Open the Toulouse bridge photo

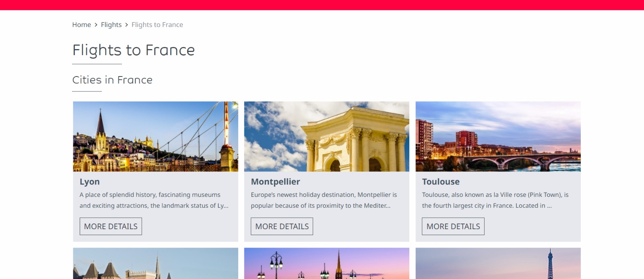(498, 136)
